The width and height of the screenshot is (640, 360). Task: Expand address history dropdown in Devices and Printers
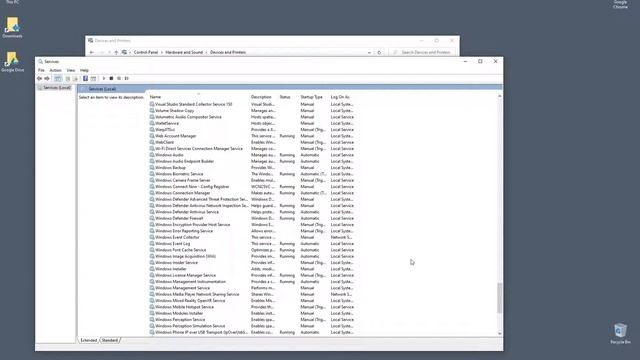coord(369,52)
